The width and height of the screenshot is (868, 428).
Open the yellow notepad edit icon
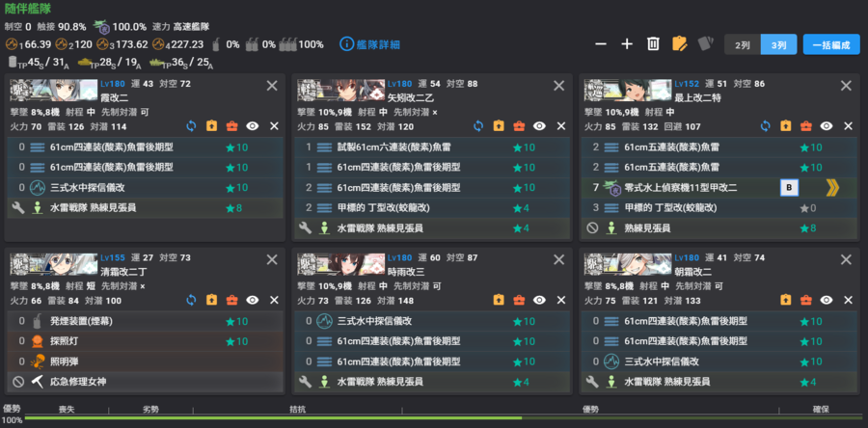coord(679,44)
